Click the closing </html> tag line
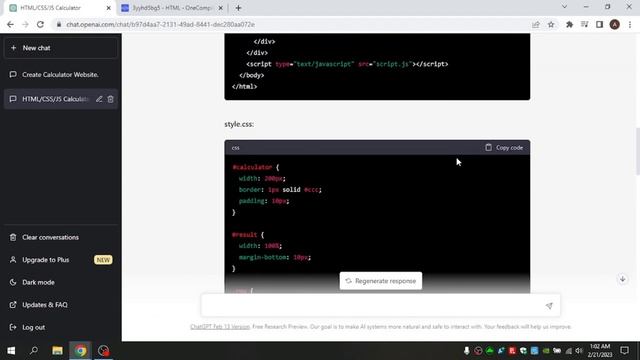This screenshot has height=360, width=640. click(x=244, y=87)
